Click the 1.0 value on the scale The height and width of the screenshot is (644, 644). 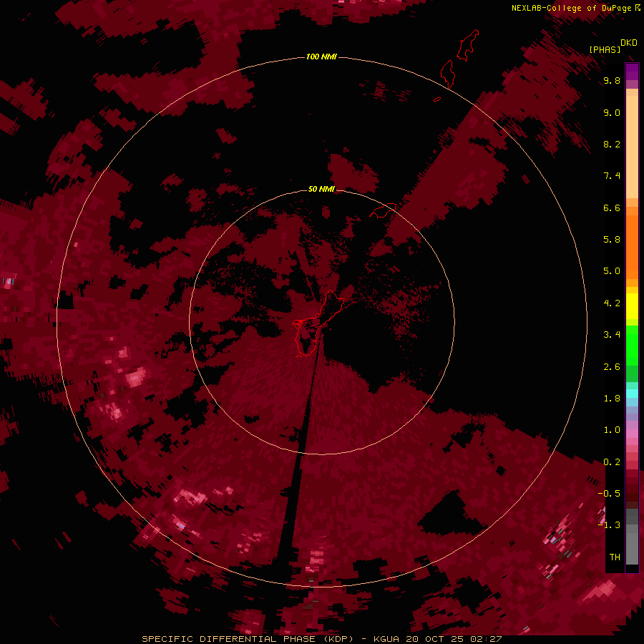(612, 430)
